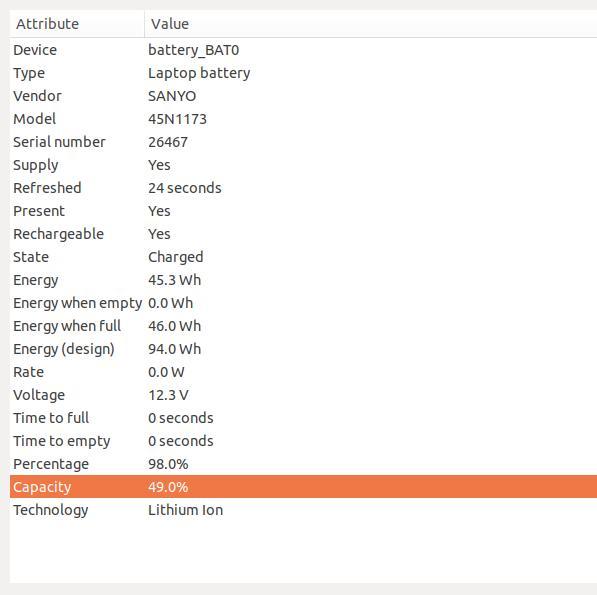Screen dimensions: 597x595
Task: Select the Device battery_BAT0 row
Action: click(x=303, y=50)
